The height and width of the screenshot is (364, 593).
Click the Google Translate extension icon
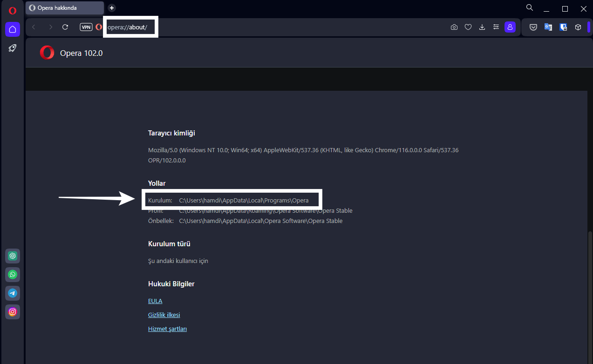click(548, 27)
